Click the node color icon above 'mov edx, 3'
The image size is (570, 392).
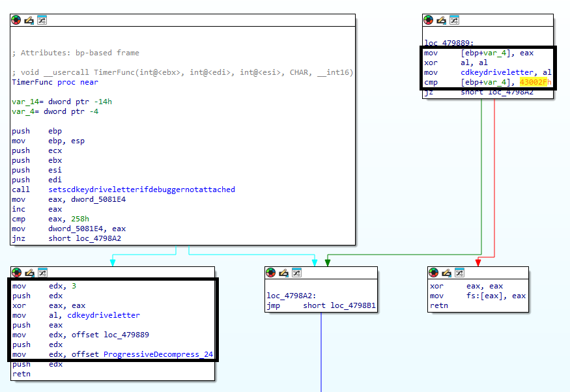tap(16, 272)
